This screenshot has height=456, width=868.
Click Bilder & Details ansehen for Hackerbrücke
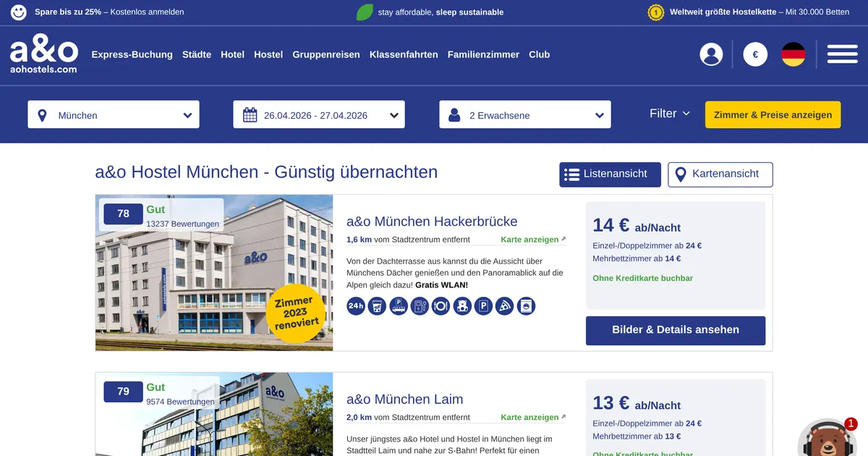[676, 330]
